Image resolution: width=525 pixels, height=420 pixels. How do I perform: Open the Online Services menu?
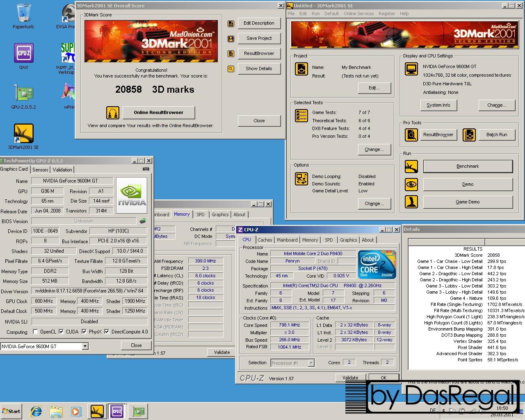[358, 14]
